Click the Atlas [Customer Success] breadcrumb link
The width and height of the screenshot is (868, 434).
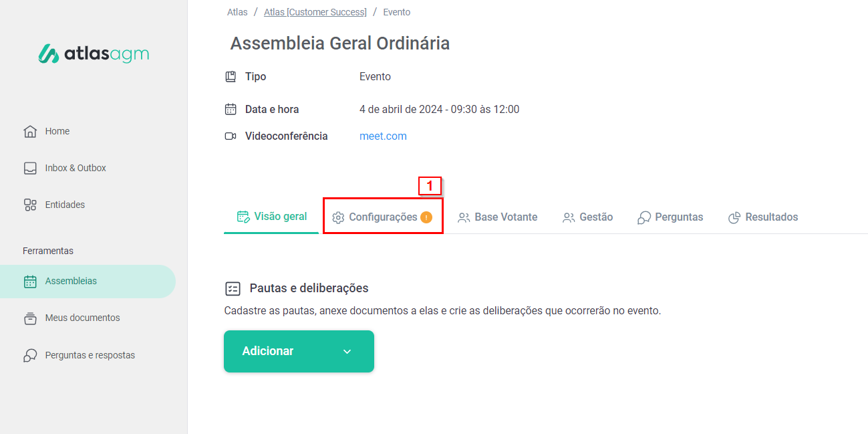click(x=315, y=12)
